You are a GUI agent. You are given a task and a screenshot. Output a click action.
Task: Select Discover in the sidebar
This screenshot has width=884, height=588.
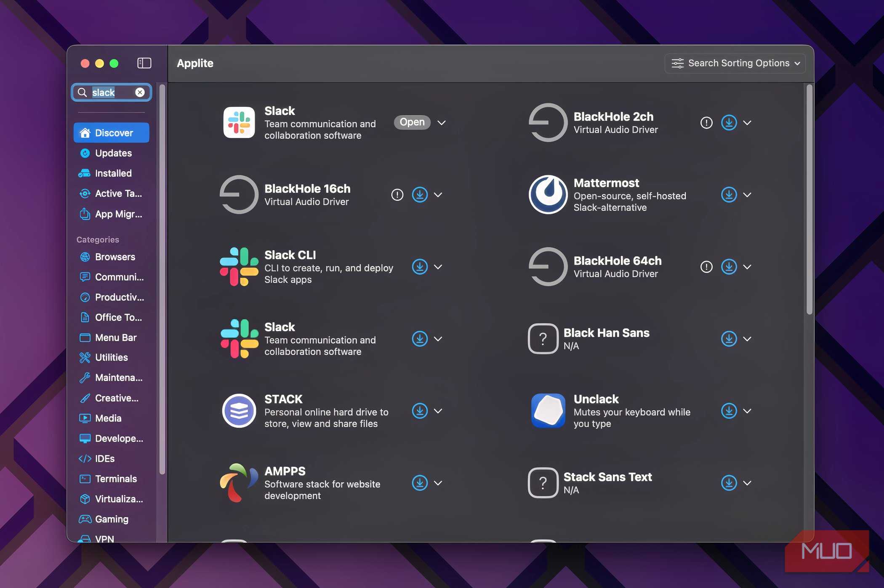112,133
